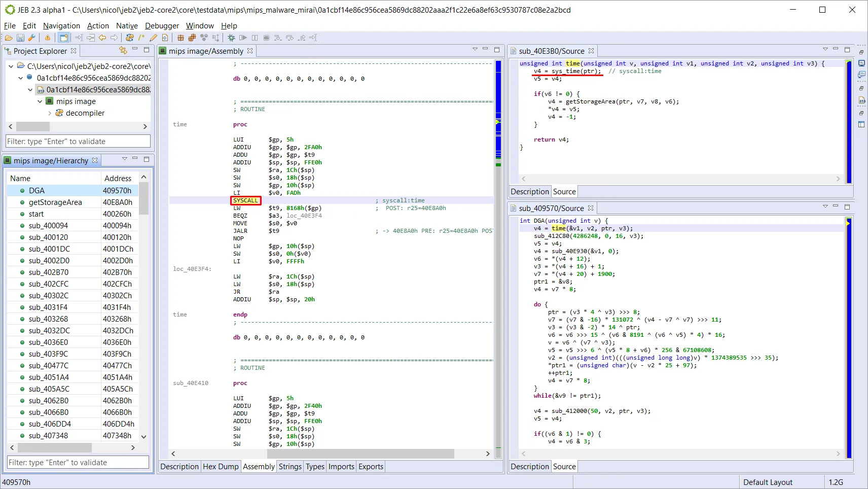Screen dimensions: 868x489
Task: Click the Project Explorer filter input field
Action: click(78, 142)
